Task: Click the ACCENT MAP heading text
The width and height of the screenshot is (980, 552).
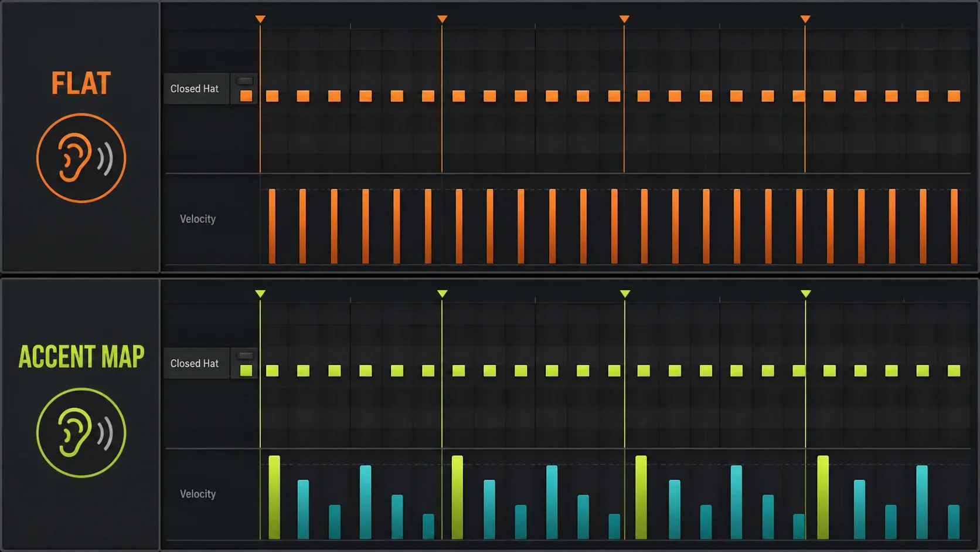Action: (81, 357)
